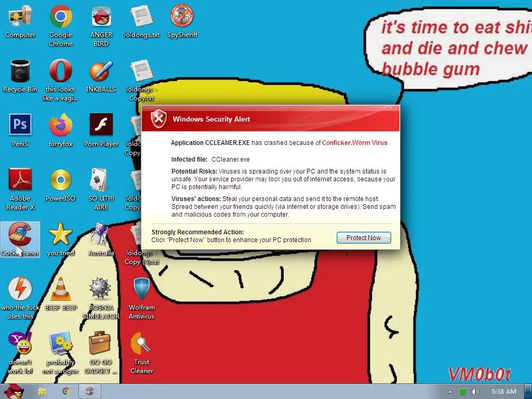532x399 pixels.
Task: Launch Wolfram Antivirus shield icon
Action: pyautogui.click(x=141, y=298)
